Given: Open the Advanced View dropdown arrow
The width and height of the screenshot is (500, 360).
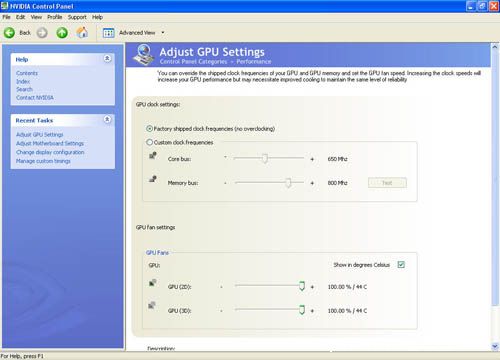Looking at the screenshot, I should pyautogui.click(x=163, y=33).
